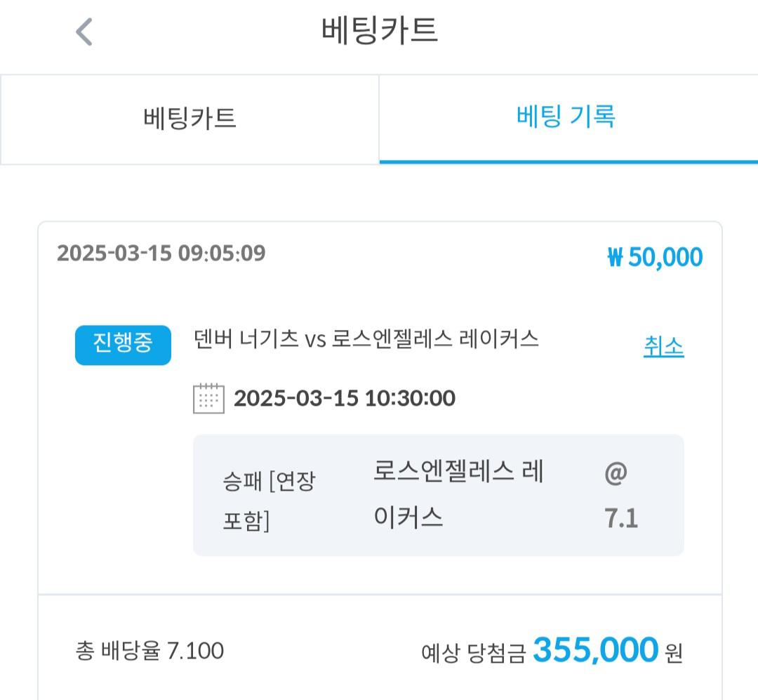Screen dimensions: 758x700
Task: Select the ₩ 50,000 bet amount
Action: 655,257
